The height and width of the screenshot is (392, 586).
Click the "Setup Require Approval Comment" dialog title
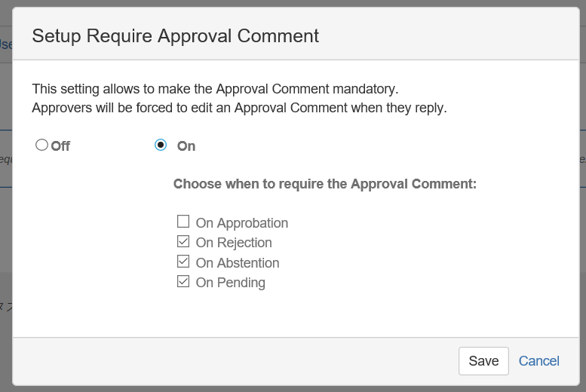pos(175,35)
